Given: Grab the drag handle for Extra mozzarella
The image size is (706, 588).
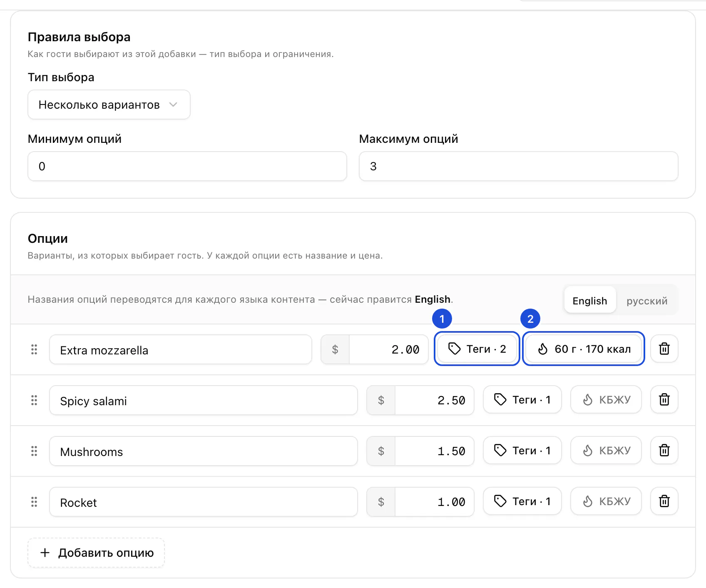Looking at the screenshot, I should (34, 349).
